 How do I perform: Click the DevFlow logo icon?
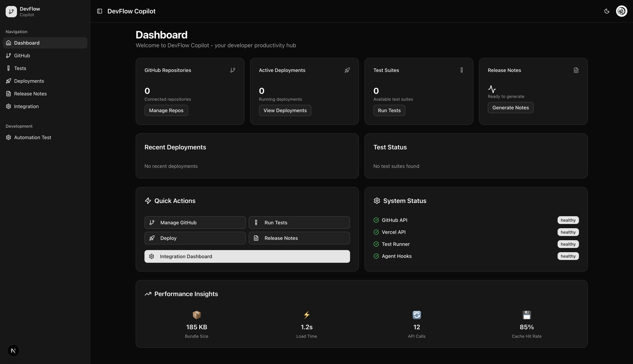(11, 11)
